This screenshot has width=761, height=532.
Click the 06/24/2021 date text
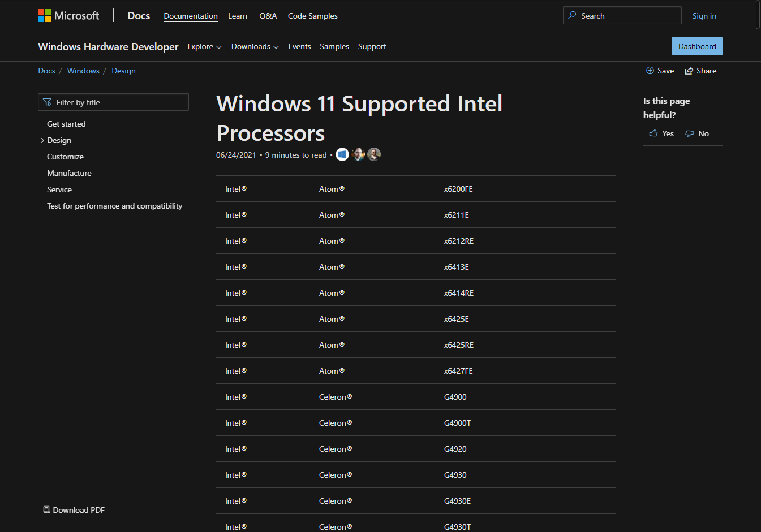coord(236,155)
